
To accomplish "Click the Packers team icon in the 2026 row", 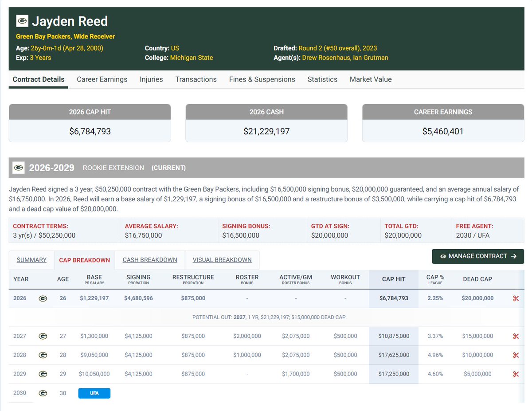I will click(x=43, y=298).
